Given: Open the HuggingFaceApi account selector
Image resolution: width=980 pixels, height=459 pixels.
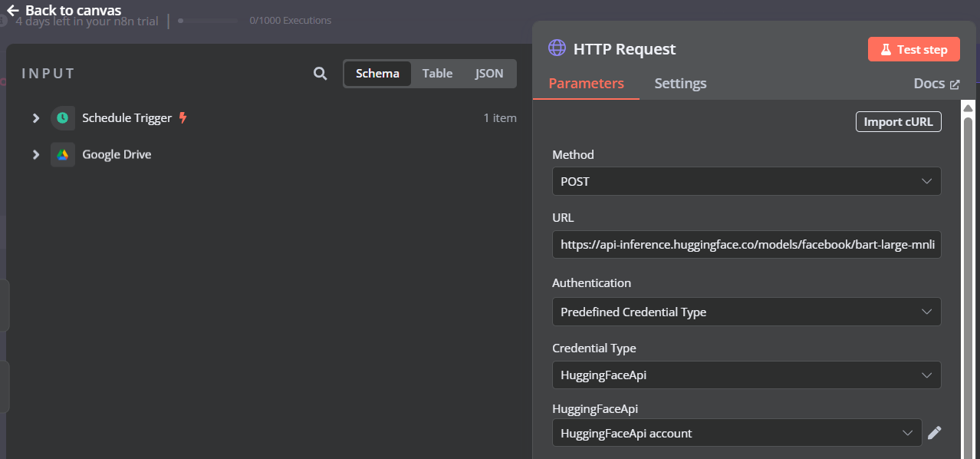Looking at the screenshot, I should [x=736, y=432].
